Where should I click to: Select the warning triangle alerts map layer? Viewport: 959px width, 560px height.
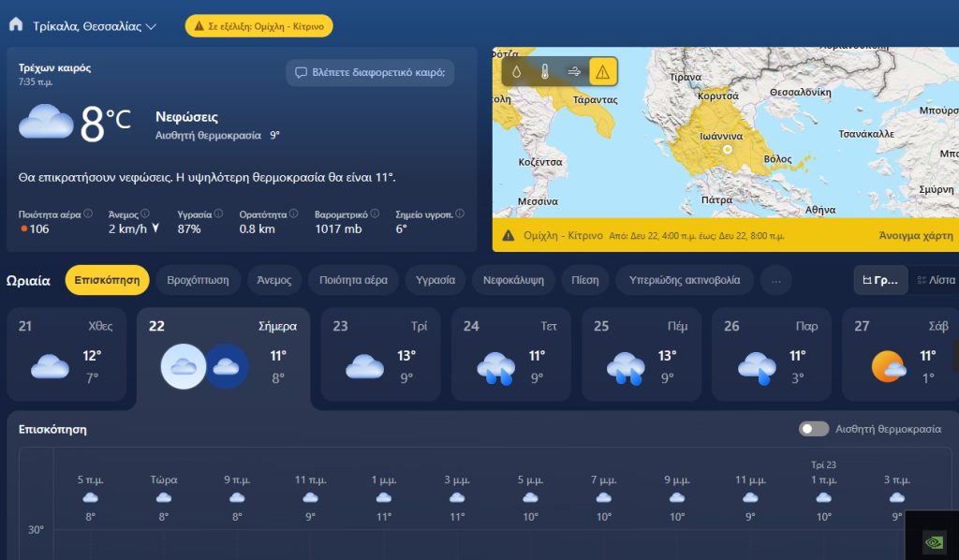pos(602,71)
